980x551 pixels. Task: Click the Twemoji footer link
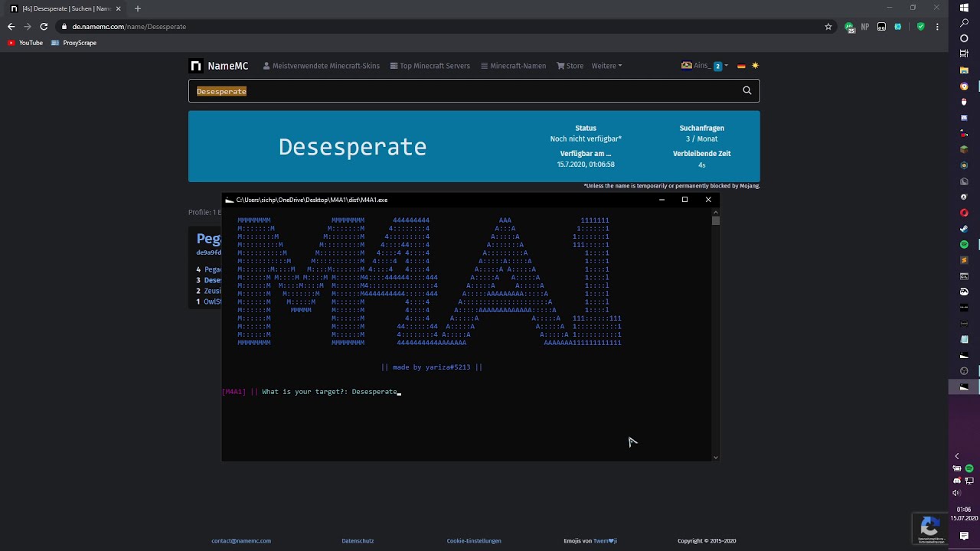click(x=606, y=541)
